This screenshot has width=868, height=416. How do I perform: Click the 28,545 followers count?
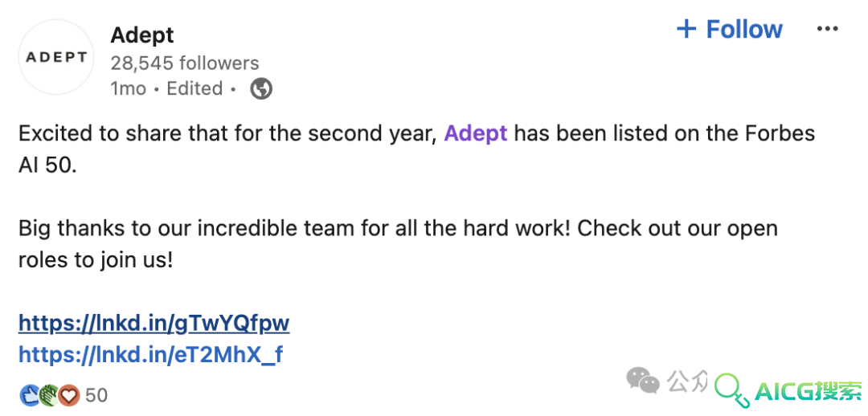point(184,63)
